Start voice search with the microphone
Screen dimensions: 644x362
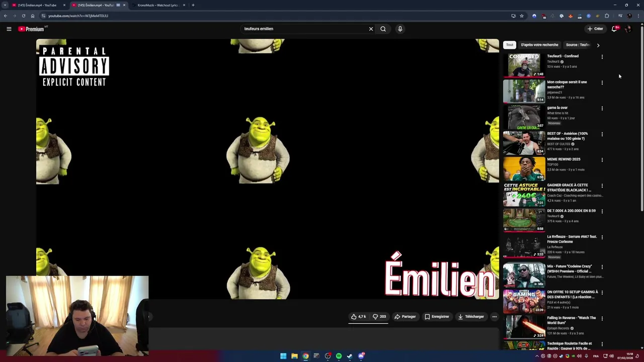click(x=400, y=29)
